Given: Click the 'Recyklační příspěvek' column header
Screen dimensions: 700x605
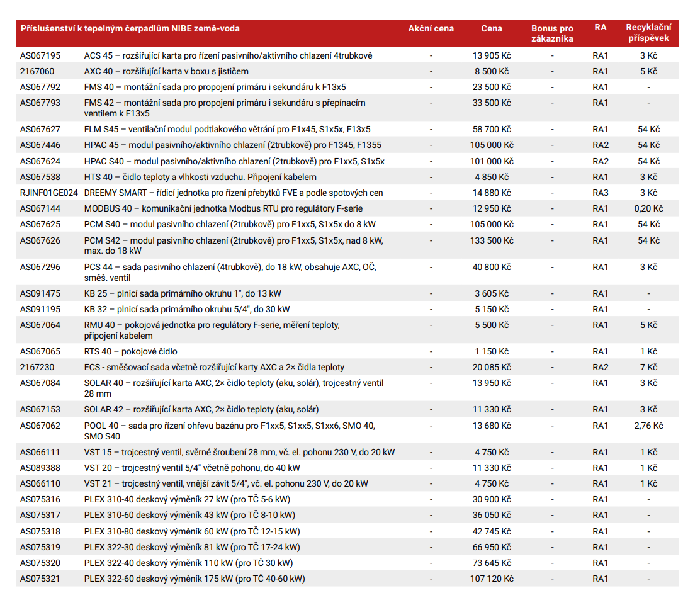Looking at the screenshot, I should (648, 33).
